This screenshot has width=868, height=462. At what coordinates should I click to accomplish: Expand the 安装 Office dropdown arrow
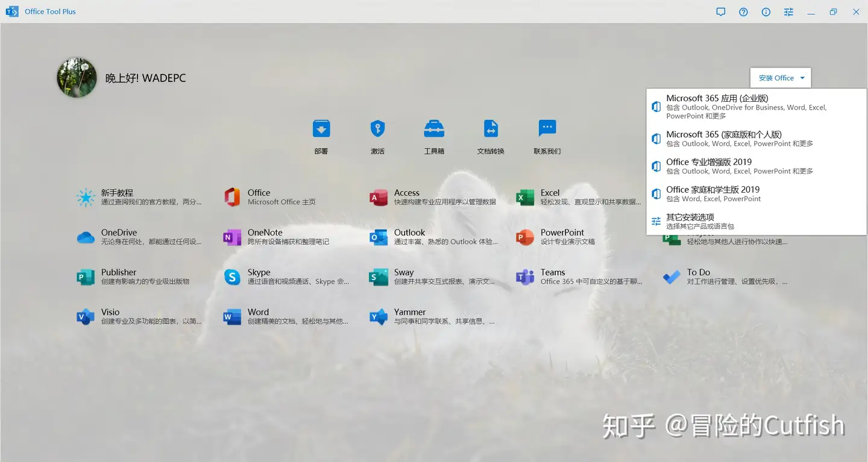[802, 78]
